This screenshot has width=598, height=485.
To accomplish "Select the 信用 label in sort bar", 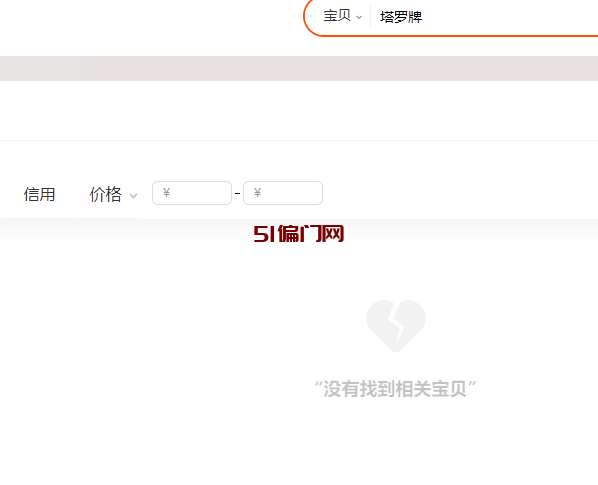I will point(39,194).
